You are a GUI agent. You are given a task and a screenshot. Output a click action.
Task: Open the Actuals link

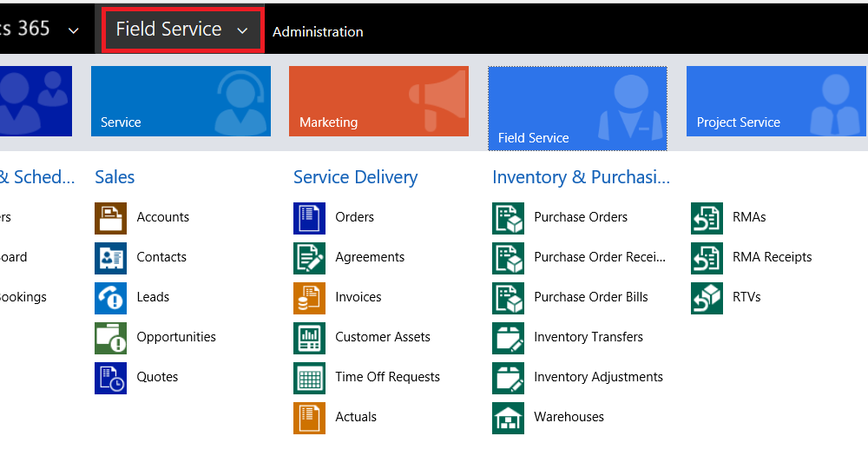(356, 417)
